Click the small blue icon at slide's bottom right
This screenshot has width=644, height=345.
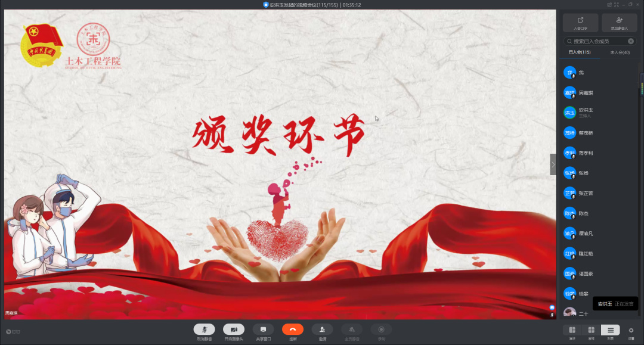[552, 307]
